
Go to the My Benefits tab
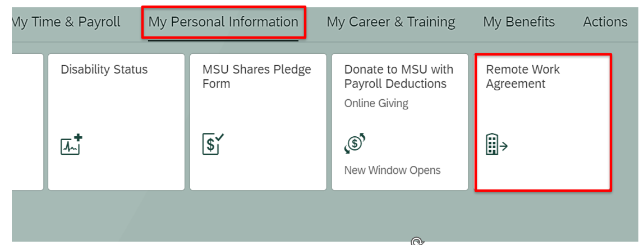(519, 22)
